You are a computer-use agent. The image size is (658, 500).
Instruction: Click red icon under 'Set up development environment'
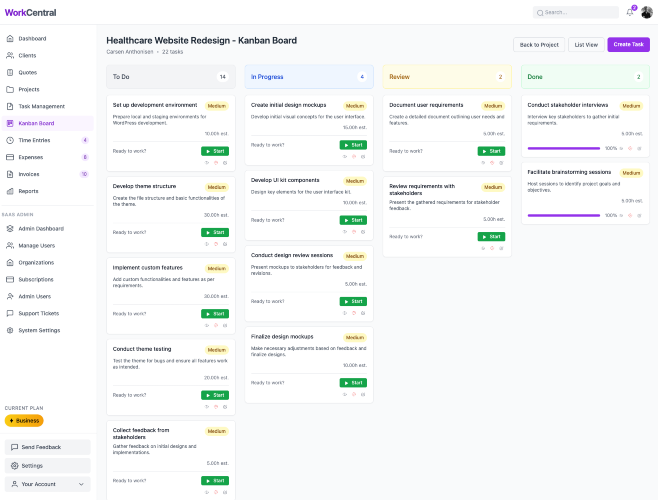[x=215, y=162]
